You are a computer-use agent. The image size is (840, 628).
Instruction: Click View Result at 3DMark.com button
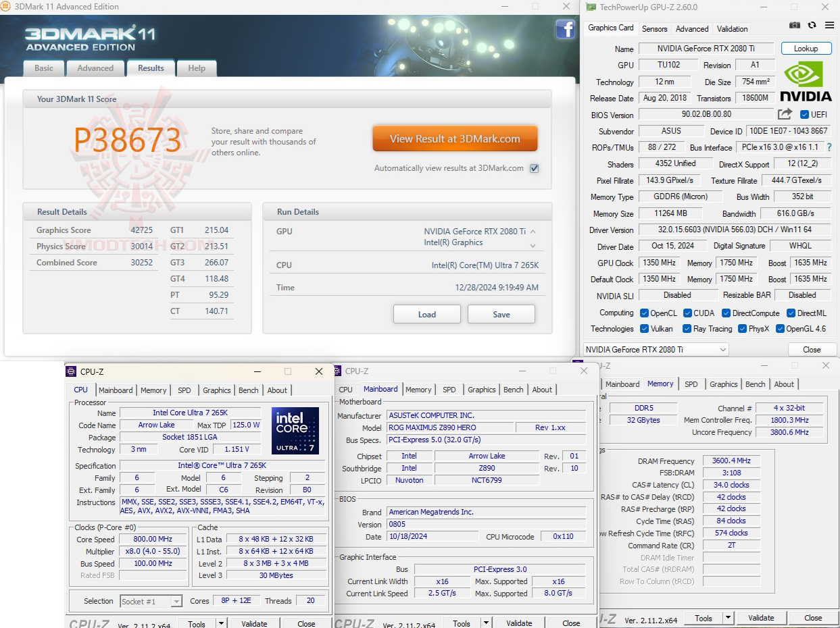[455, 138]
